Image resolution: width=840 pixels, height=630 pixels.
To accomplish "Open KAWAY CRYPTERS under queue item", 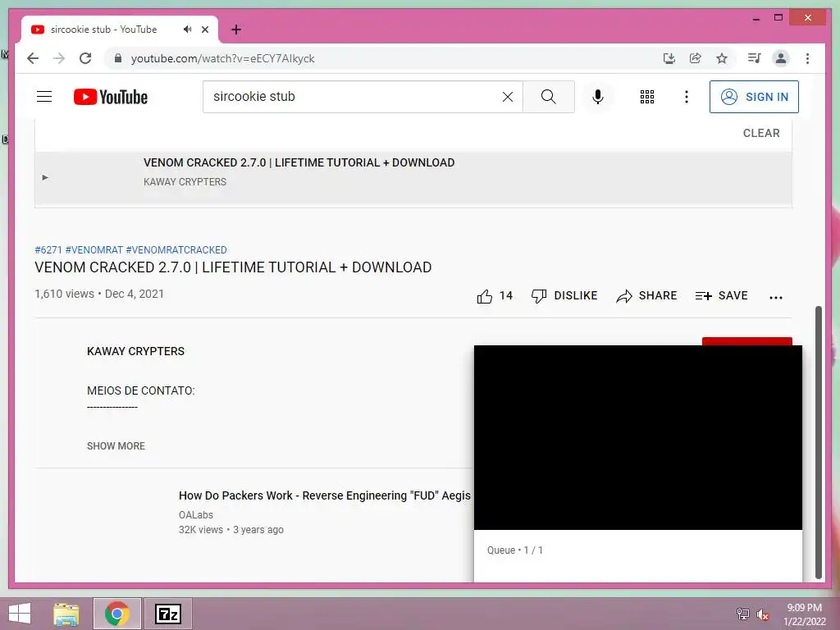I will point(185,181).
